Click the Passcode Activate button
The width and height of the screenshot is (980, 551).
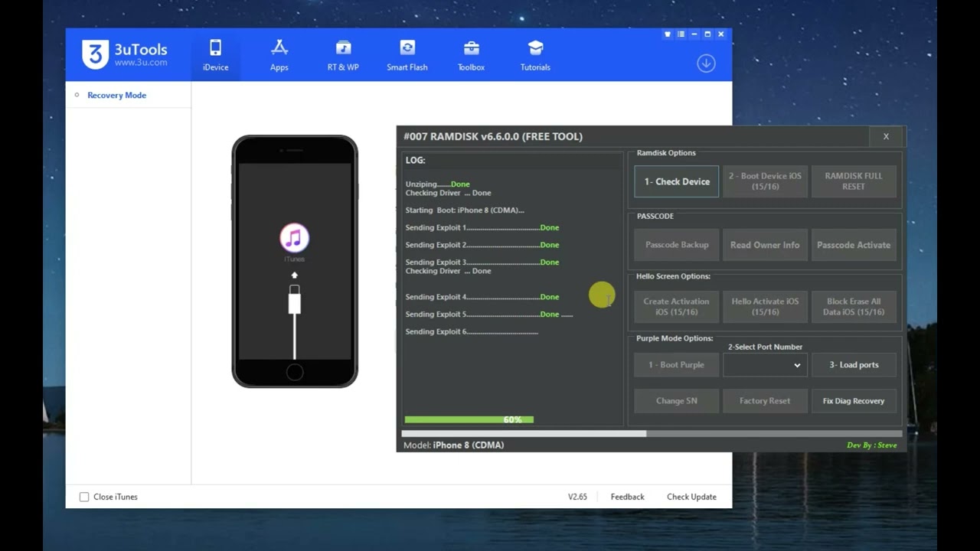click(x=854, y=245)
